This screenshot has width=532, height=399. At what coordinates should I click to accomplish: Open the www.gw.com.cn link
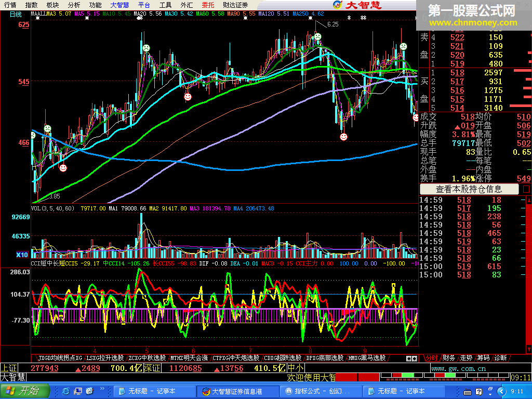[458, 368]
